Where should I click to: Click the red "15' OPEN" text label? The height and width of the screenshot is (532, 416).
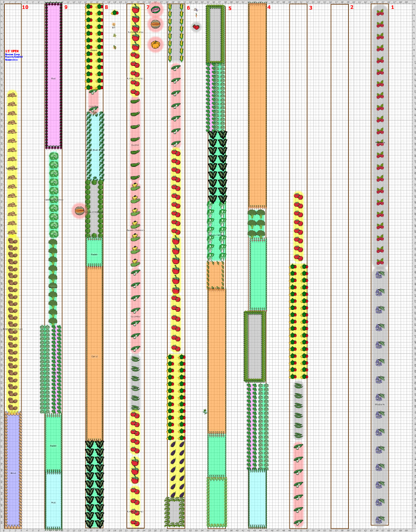pyautogui.click(x=12, y=51)
